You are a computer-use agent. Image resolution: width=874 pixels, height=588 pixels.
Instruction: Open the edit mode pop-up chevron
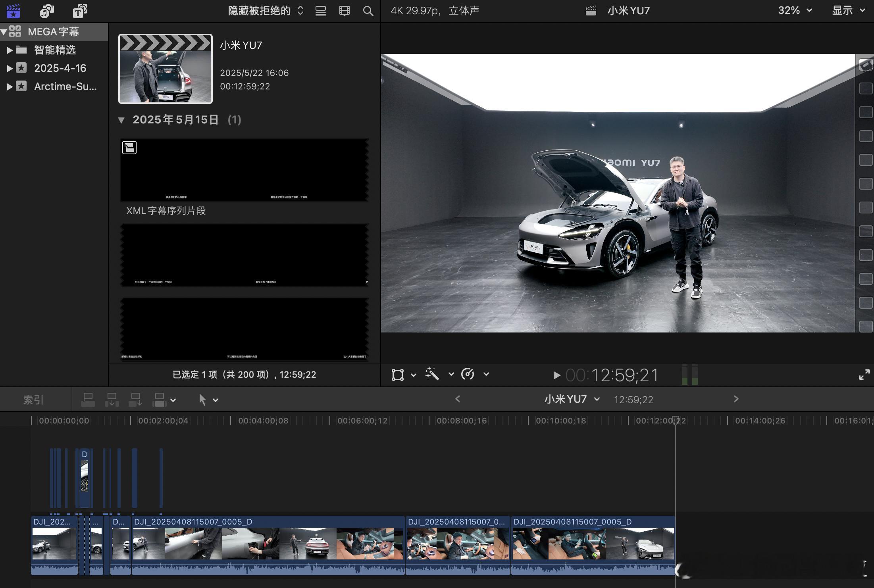click(173, 400)
